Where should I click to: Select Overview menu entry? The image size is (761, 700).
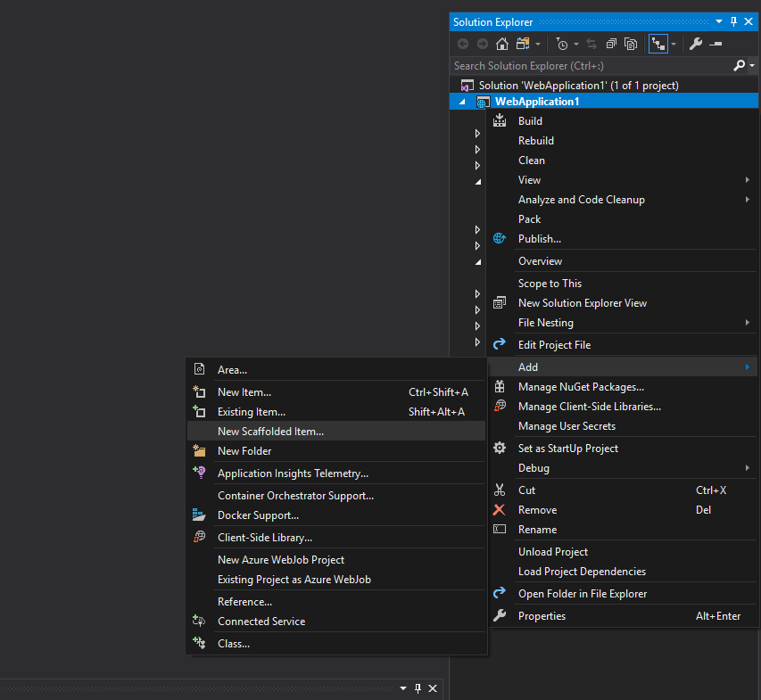624,261
